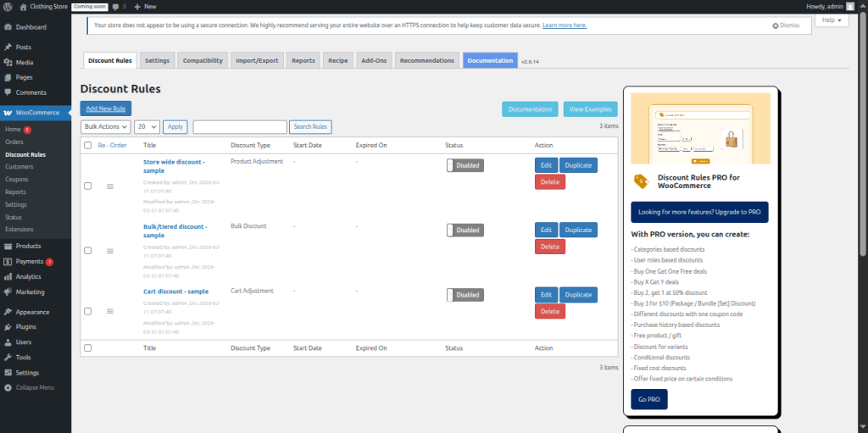Click Add New Rule button
The height and width of the screenshot is (433, 868).
tap(106, 108)
